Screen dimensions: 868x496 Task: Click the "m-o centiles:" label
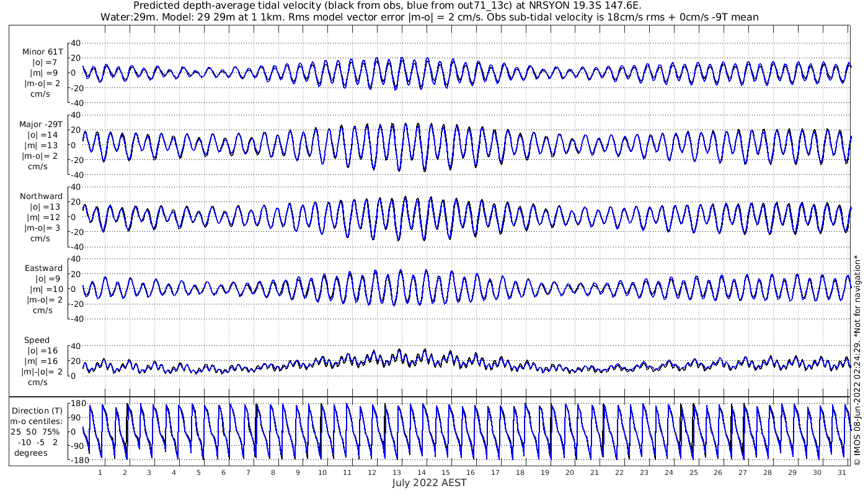click(36, 421)
